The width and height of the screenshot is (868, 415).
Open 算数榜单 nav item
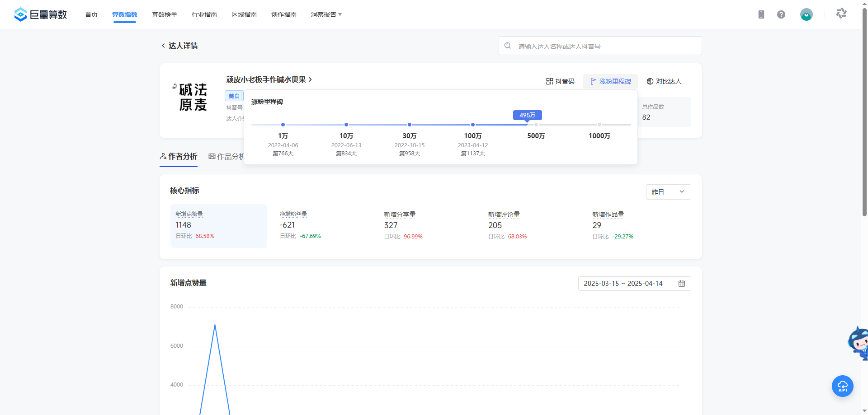coord(165,14)
